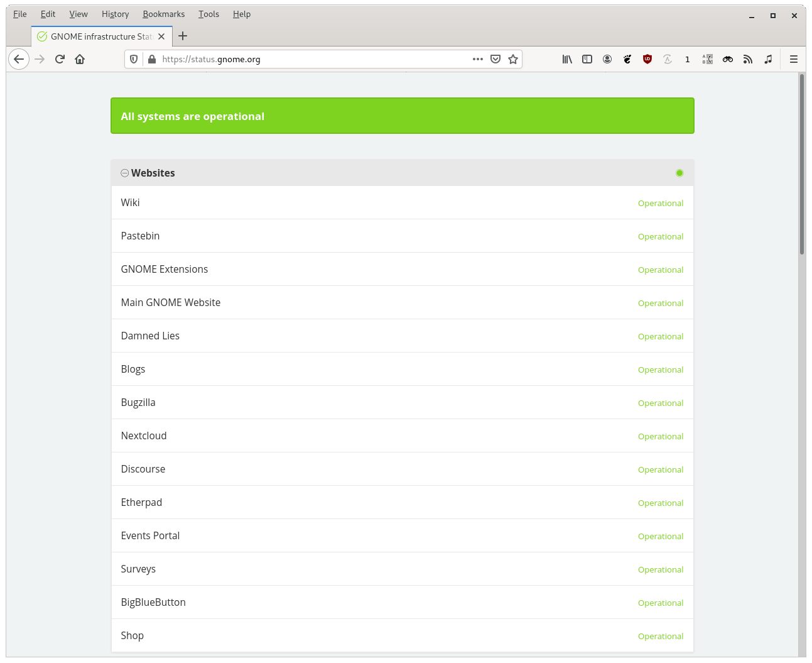Open the Tools menu
This screenshot has width=812, height=663.
(x=209, y=14)
